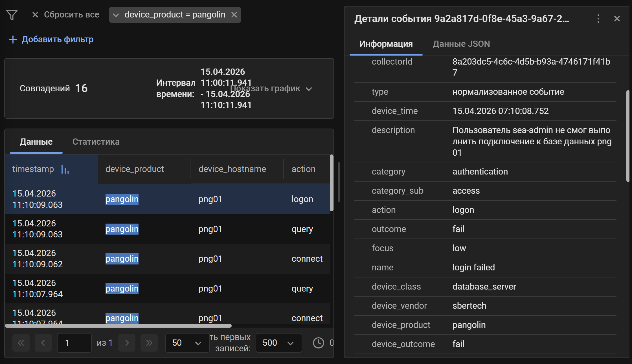Go to the next results page

coord(127,343)
